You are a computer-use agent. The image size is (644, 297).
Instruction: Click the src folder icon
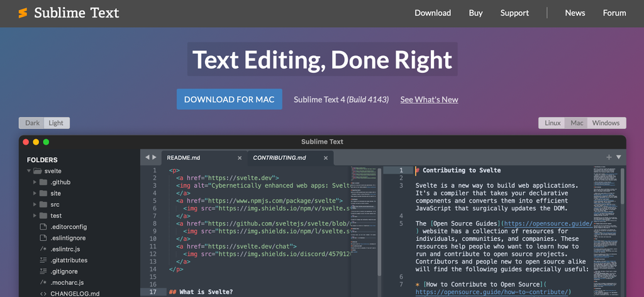pyautogui.click(x=43, y=204)
